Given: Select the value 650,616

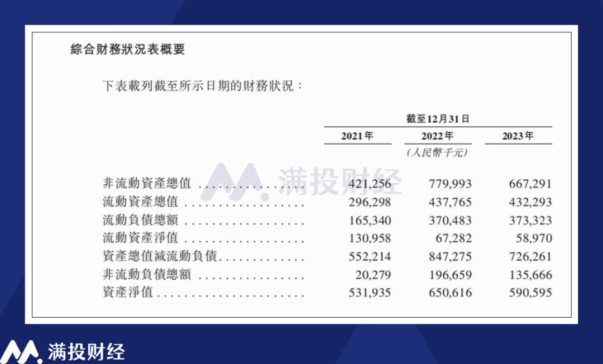Looking at the screenshot, I should pyautogui.click(x=450, y=293).
